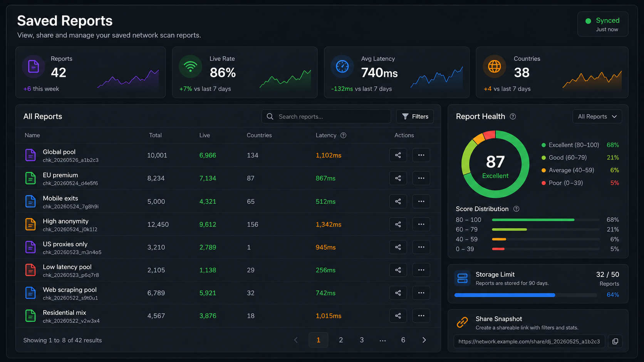Open more actions for Global pool

pos(421,155)
